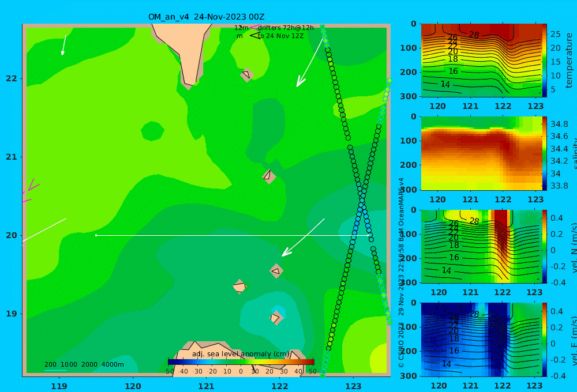Click the magenta drifter arrow symbol in the legend
The height and width of the screenshot is (392, 577).
[254, 27]
